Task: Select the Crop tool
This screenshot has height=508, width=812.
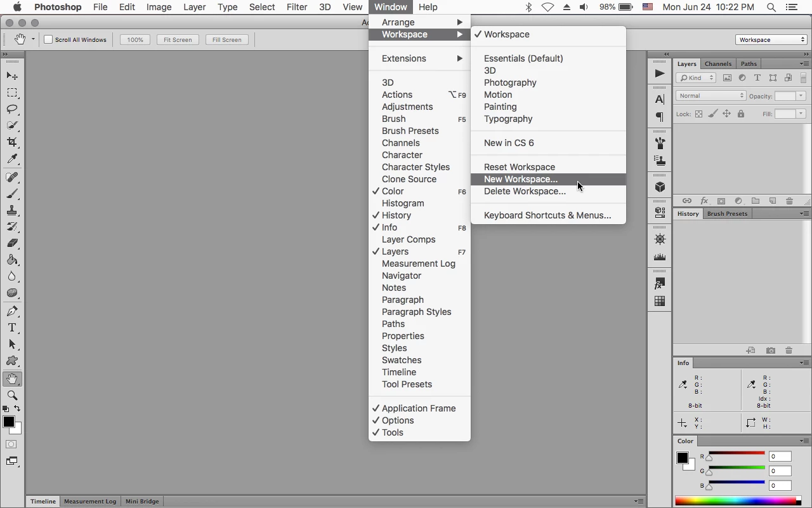Action: [12, 142]
